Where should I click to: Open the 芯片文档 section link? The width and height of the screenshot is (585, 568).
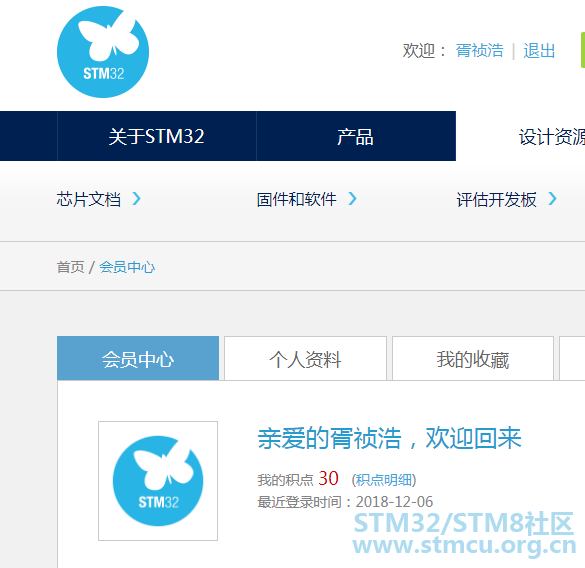[x=89, y=199]
